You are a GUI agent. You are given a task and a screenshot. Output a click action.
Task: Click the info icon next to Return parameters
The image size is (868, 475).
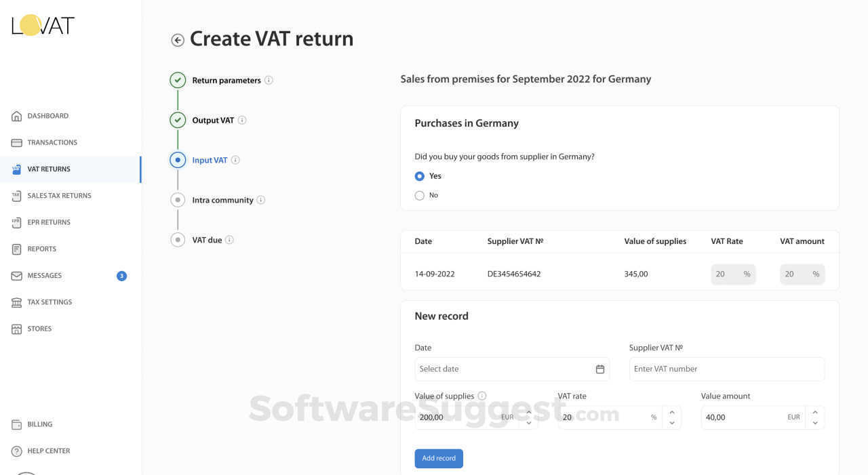coord(269,80)
